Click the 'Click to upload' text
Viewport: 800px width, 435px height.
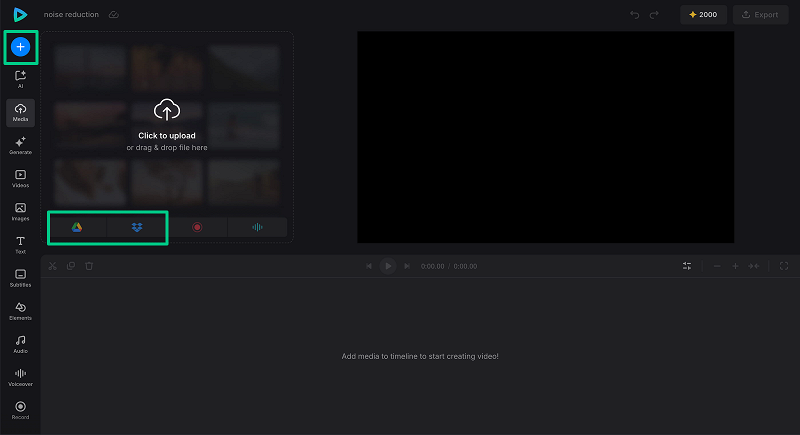click(167, 136)
